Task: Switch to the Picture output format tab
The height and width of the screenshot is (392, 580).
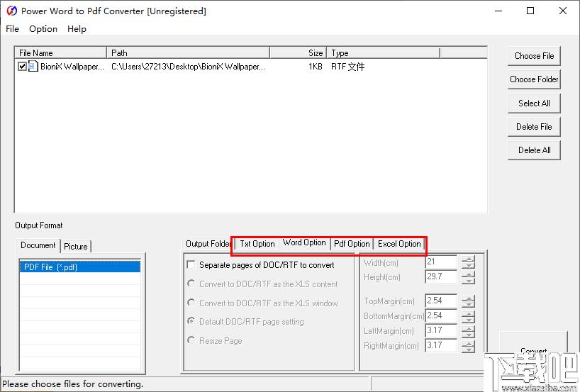Action: pos(75,247)
